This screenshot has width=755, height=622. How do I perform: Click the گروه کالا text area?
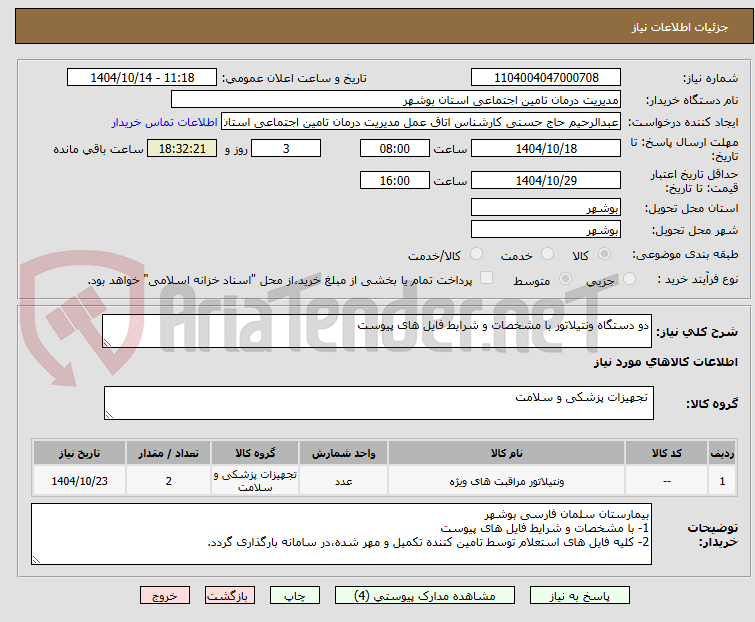click(379, 403)
